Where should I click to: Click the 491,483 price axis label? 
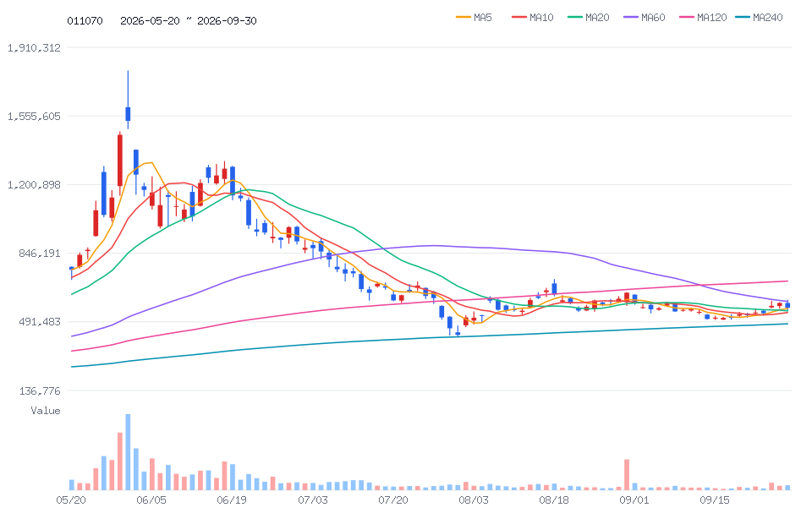(40, 322)
